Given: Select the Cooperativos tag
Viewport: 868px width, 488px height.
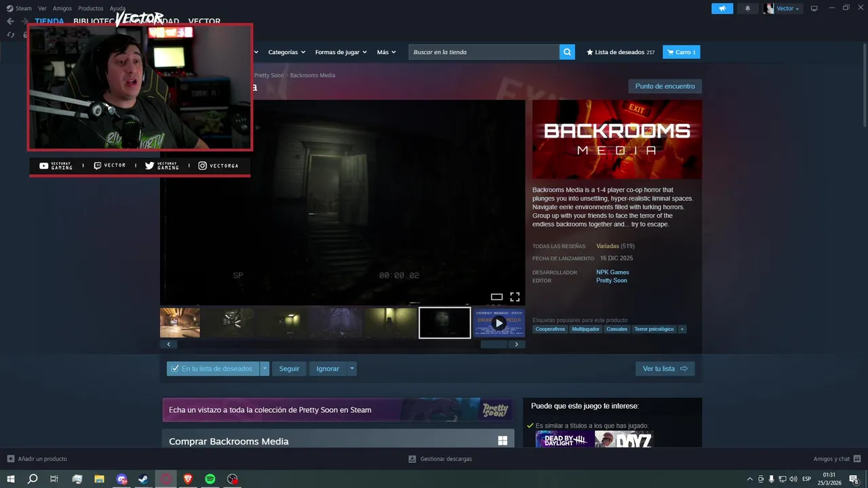Looking at the screenshot, I should point(550,329).
